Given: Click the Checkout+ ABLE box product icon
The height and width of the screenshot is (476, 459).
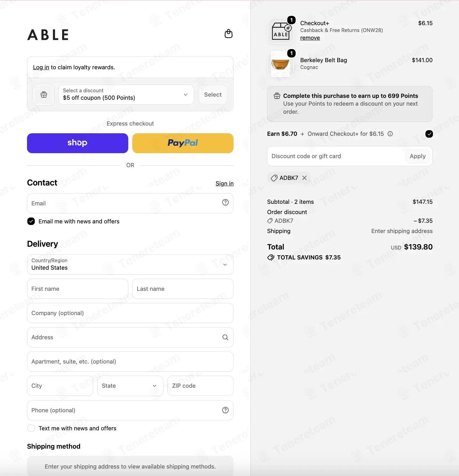Looking at the screenshot, I should point(281,31).
